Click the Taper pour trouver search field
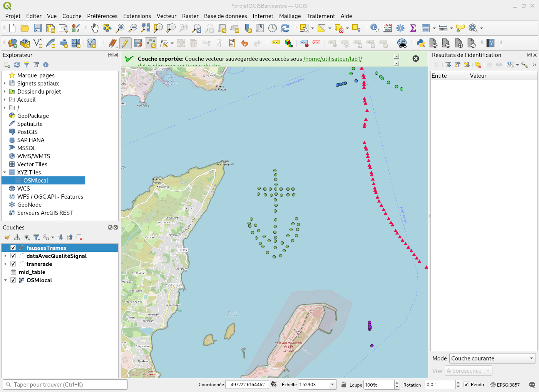The width and height of the screenshot is (539, 392). coord(65,385)
